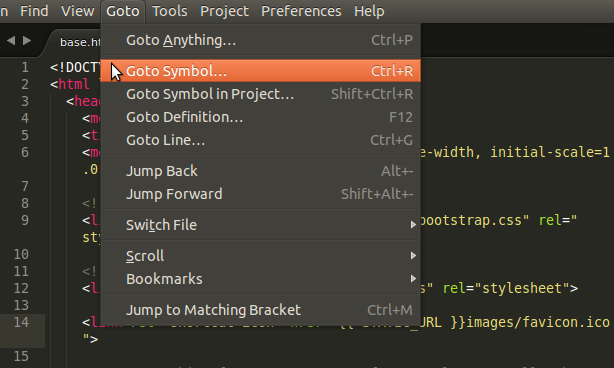The image size is (614, 368).
Task: Choose Goto Symbol… entry
Action: (261, 71)
